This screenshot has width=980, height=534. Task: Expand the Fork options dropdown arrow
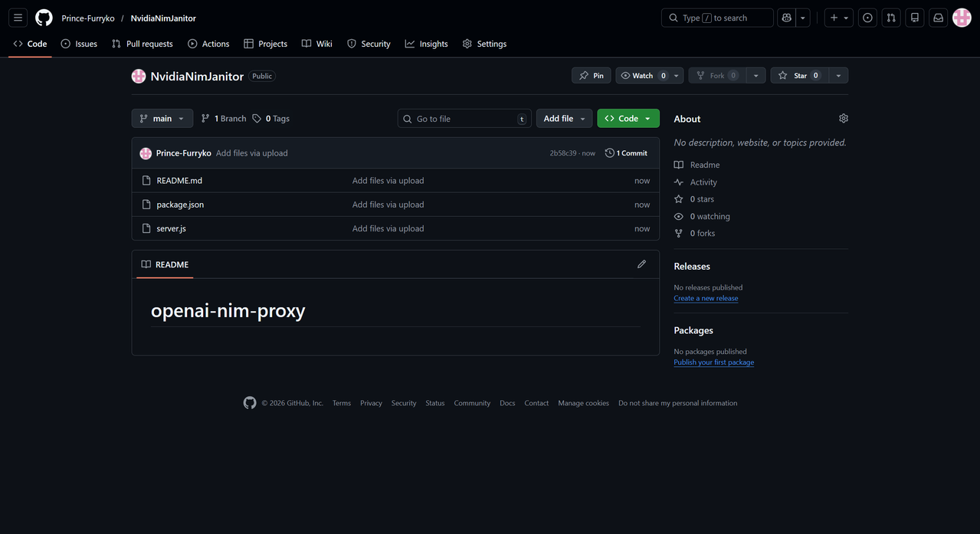[755, 75]
